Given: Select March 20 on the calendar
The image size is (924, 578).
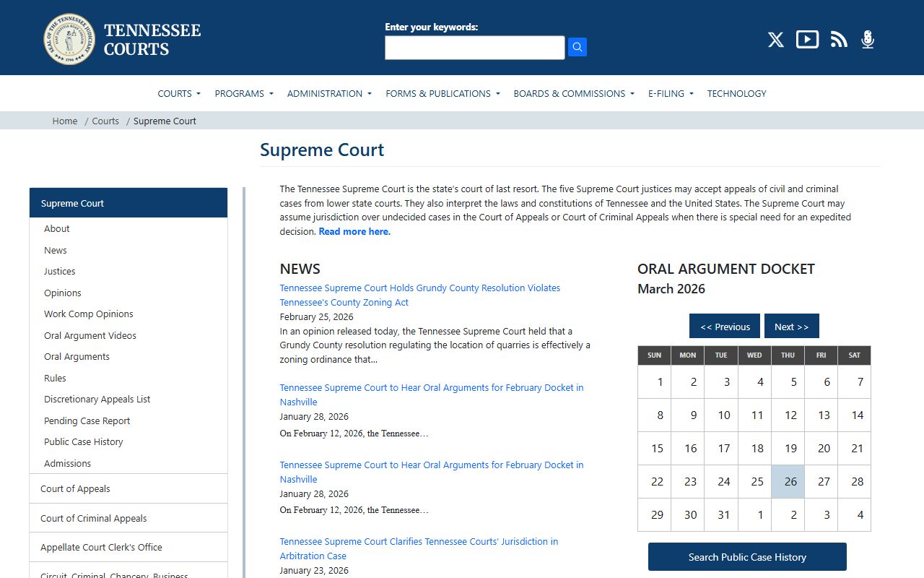Looking at the screenshot, I should click(x=821, y=448).
